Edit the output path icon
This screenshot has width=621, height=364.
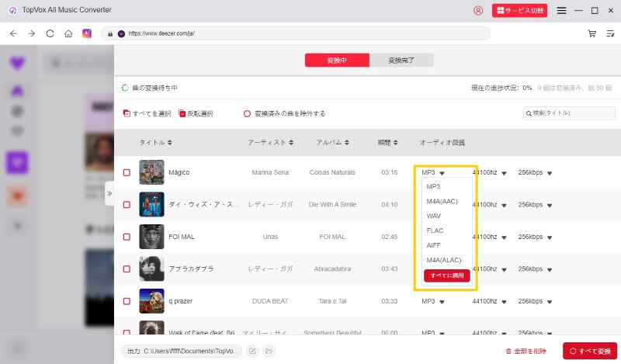[x=253, y=351]
